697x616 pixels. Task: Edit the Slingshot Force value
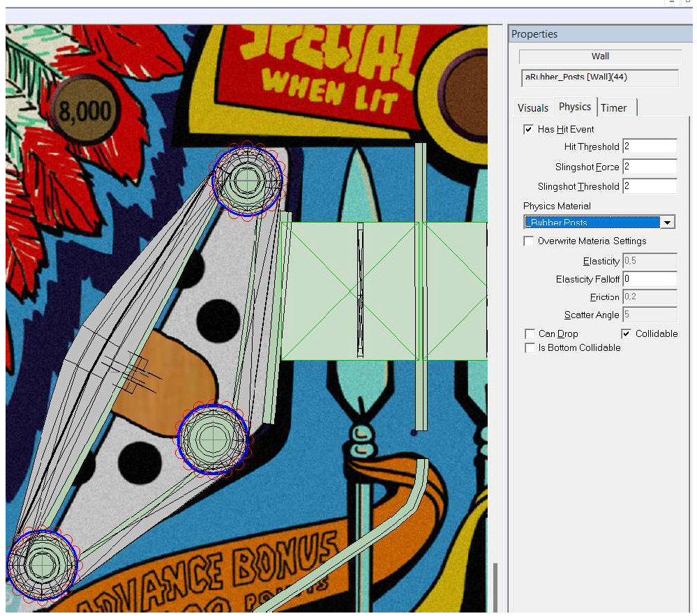(x=650, y=167)
